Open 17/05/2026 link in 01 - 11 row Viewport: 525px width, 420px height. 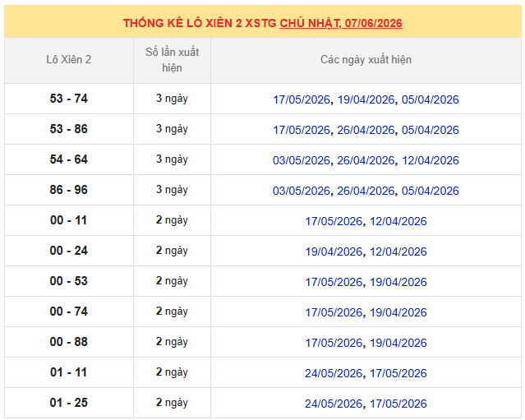tap(398, 373)
